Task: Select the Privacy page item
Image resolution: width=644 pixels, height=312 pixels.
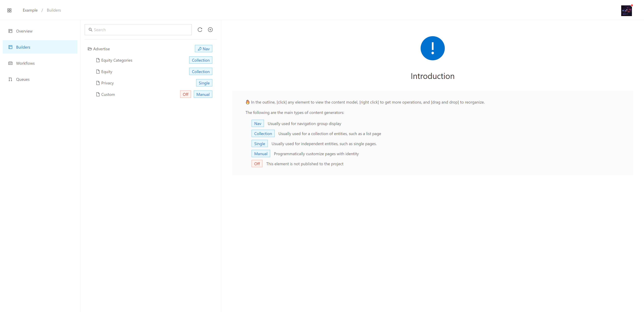Action: [x=107, y=83]
